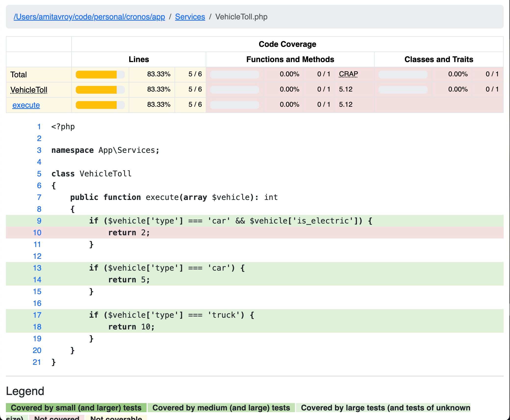Image resolution: width=510 pixels, height=420 pixels.
Task: Jump to line number 1
Action: point(39,127)
